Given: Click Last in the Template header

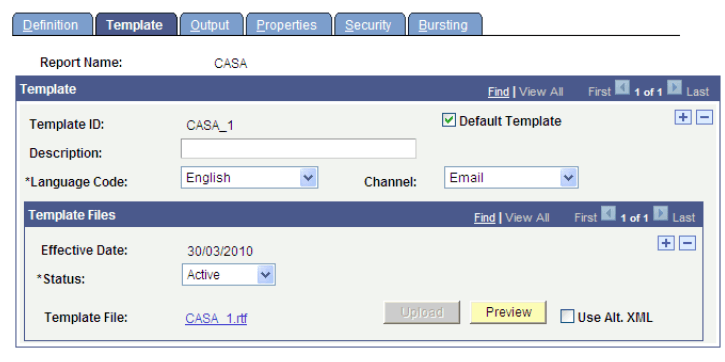Looking at the screenshot, I should click(697, 92).
